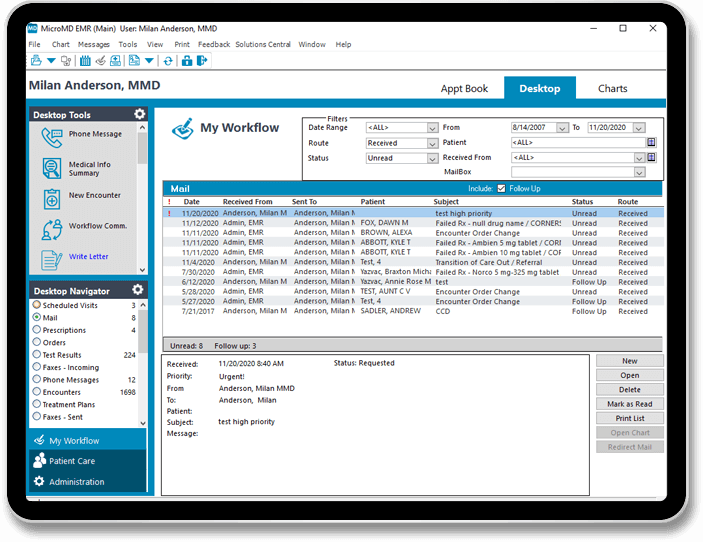Click the MicroMD app icon in title bar
The height and width of the screenshot is (542, 703).
[33, 29]
